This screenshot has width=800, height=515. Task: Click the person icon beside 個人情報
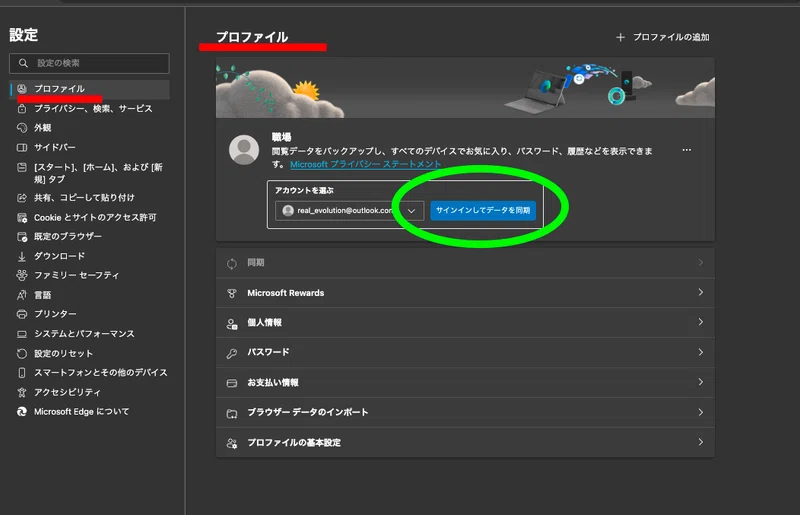pyautogui.click(x=232, y=324)
